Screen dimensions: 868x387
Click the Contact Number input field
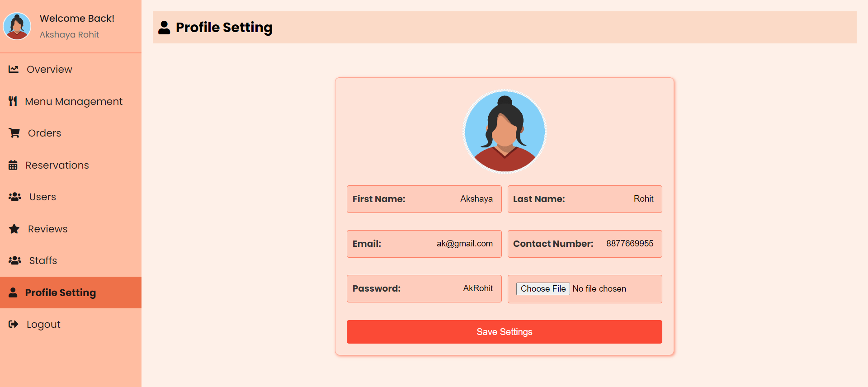tap(585, 244)
